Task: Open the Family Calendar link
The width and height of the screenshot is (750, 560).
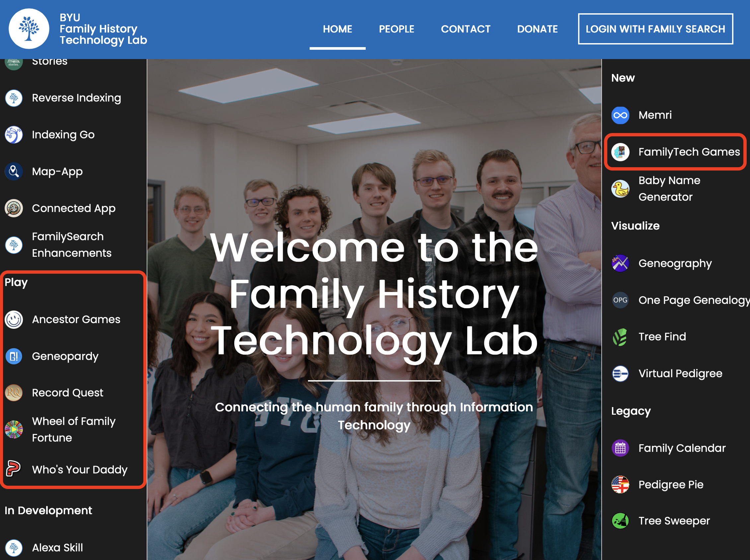Action: click(682, 448)
